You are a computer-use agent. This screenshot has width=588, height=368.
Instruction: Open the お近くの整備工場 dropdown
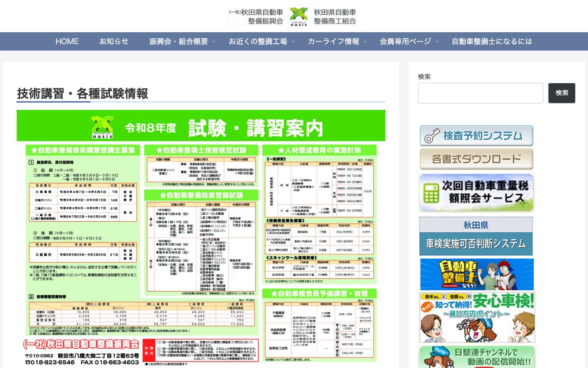point(259,41)
